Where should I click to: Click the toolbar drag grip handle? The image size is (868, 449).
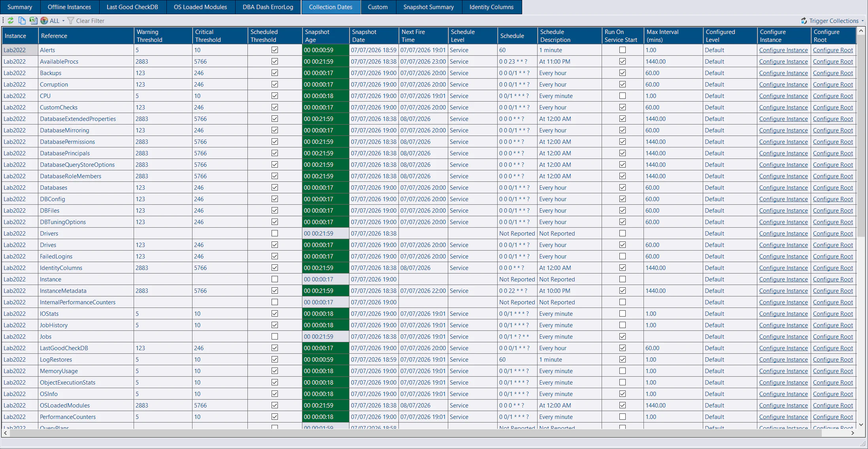[3, 21]
